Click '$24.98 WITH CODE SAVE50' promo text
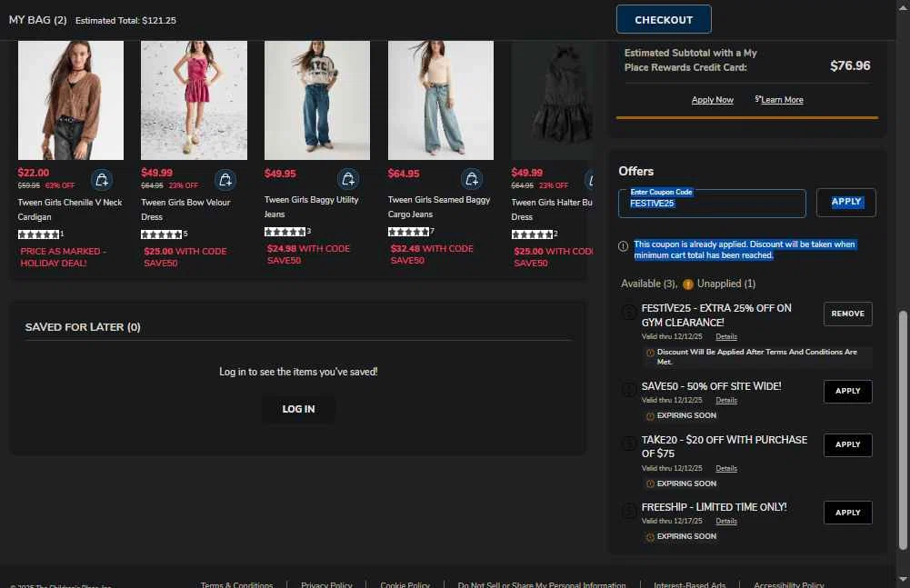 coord(308,254)
